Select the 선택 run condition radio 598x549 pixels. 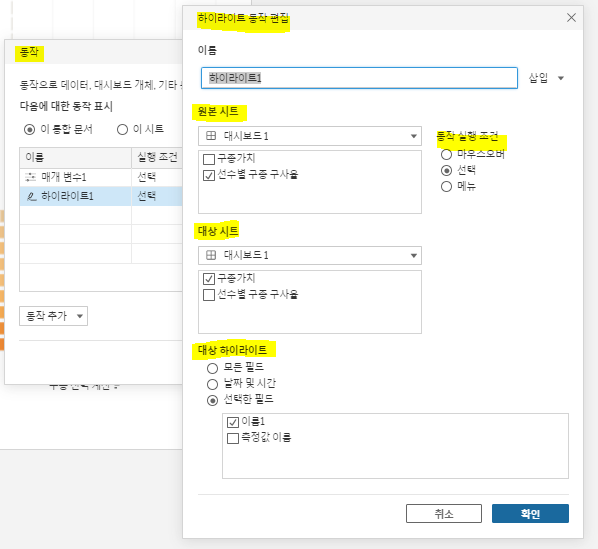446,170
